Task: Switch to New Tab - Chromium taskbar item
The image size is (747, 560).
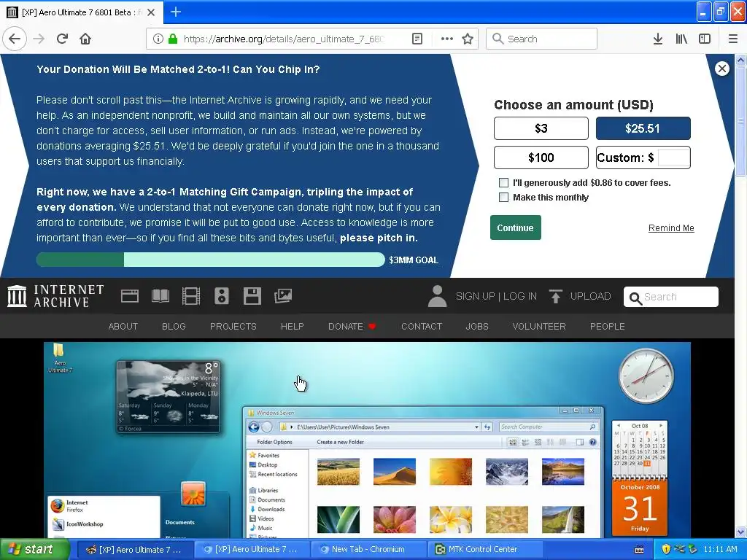Action: click(368, 549)
